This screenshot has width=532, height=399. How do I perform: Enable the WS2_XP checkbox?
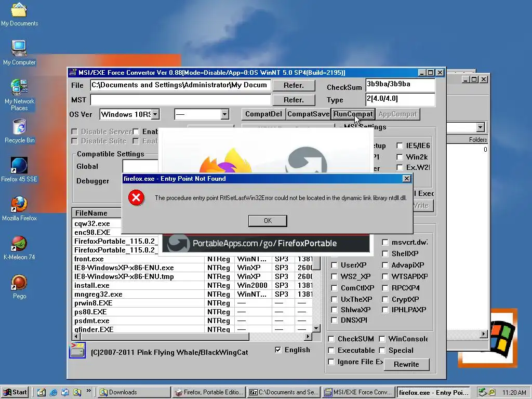pyautogui.click(x=334, y=276)
